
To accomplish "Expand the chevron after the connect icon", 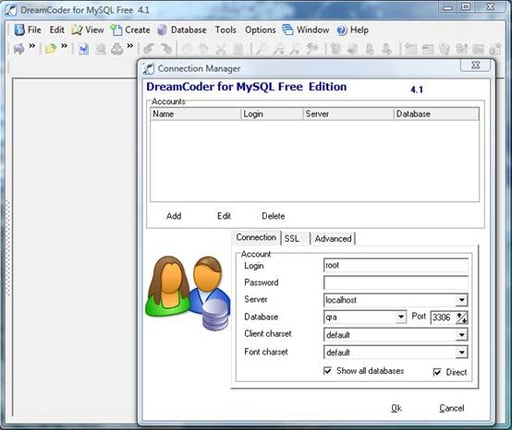I will click(x=32, y=46).
